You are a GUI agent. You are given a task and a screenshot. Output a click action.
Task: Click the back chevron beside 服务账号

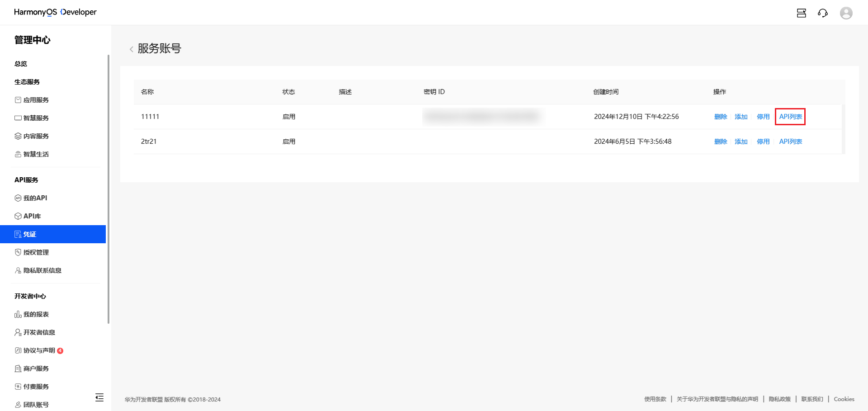131,49
